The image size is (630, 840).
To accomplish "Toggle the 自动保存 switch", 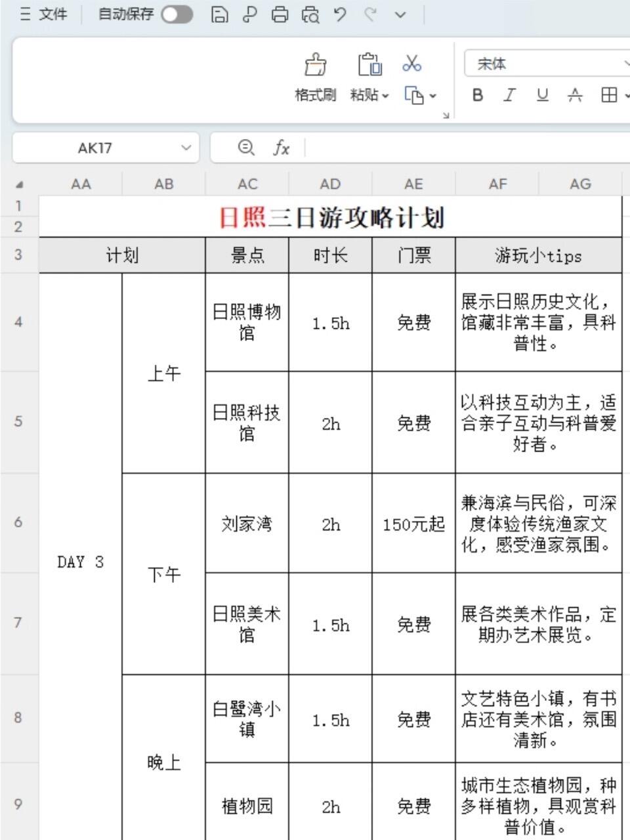I will click(x=177, y=14).
